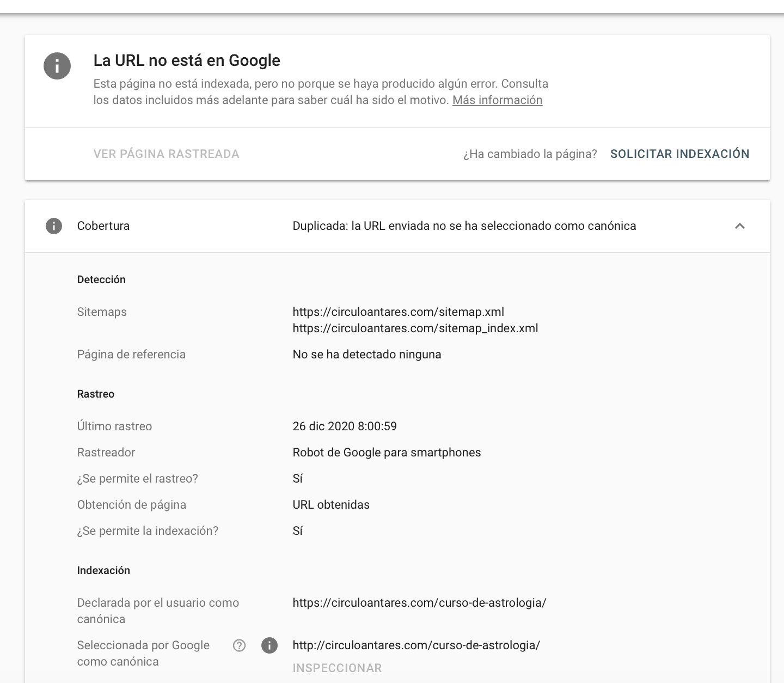Click 'No se ha detectado ninguna' value
The width and height of the screenshot is (784, 683).
pos(367,355)
